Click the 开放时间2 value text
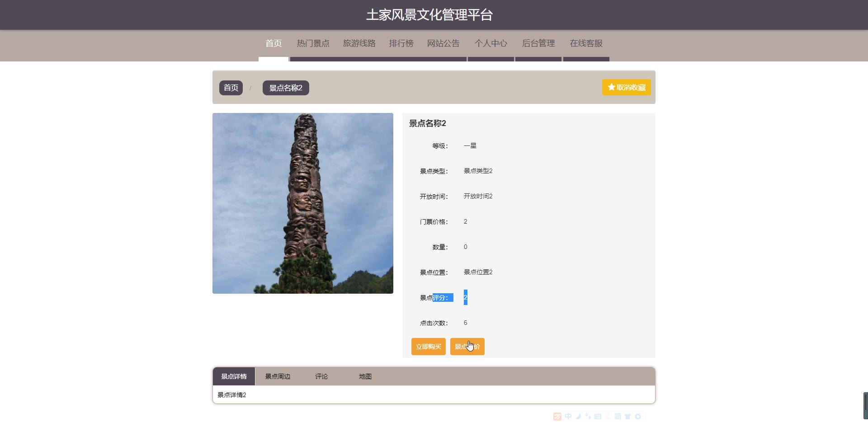Screen dimensions: 868x422 [478, 196]
